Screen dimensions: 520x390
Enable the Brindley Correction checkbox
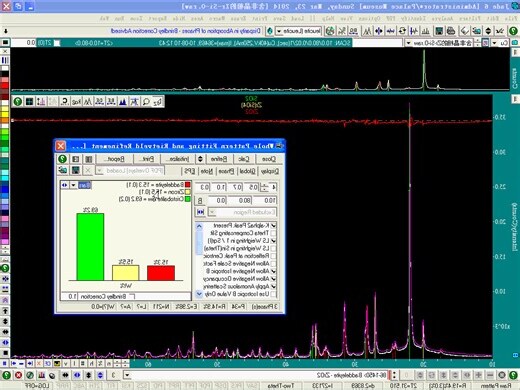pos(132,296)
